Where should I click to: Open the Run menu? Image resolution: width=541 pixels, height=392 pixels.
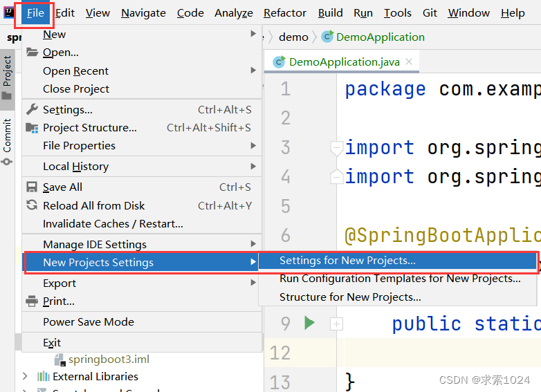363,13
